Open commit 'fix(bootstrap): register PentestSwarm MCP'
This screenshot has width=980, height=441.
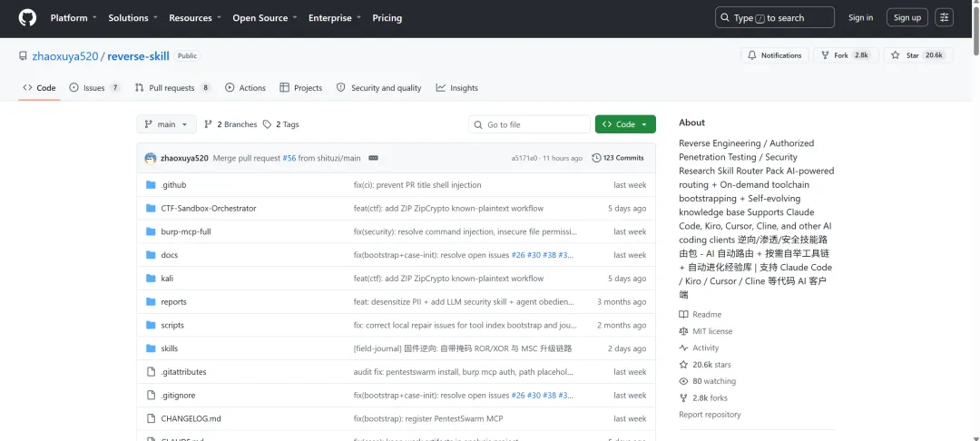pyautogui.click(x=428, y=418)
